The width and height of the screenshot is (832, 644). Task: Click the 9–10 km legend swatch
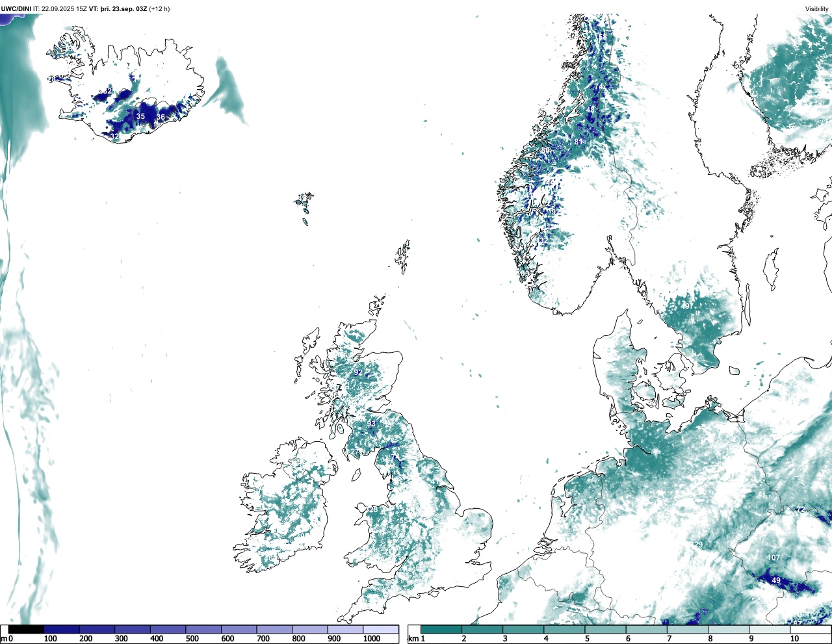(x=770, y=630)
